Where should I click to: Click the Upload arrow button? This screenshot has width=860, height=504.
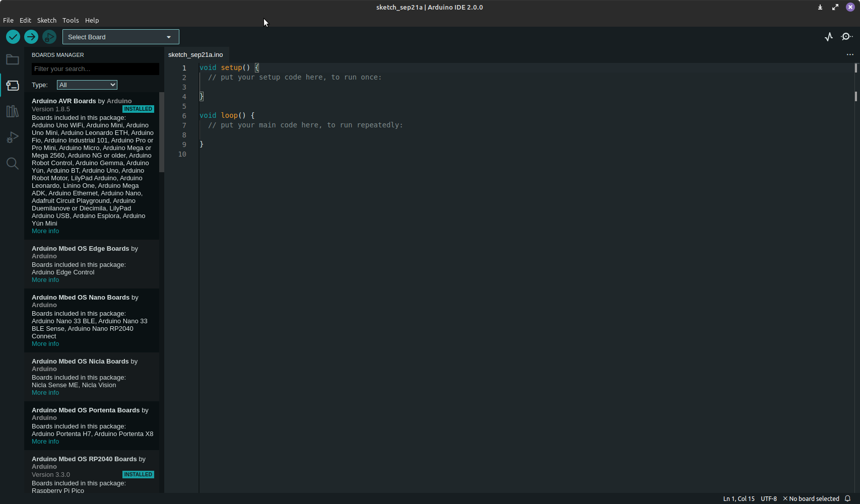point(31,37)
